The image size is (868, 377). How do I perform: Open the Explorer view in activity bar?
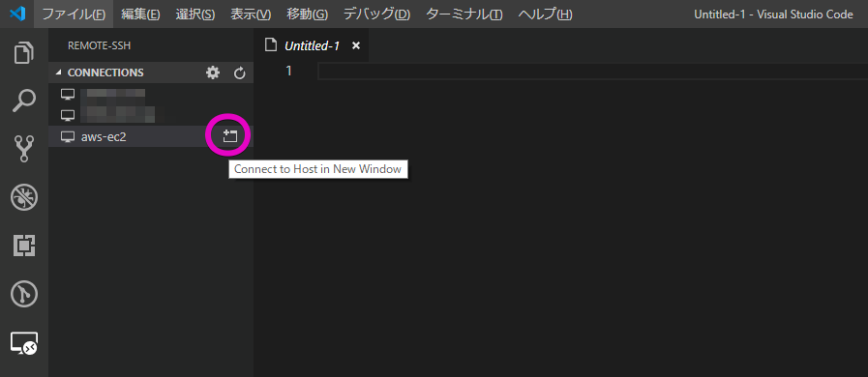point(24,53)
